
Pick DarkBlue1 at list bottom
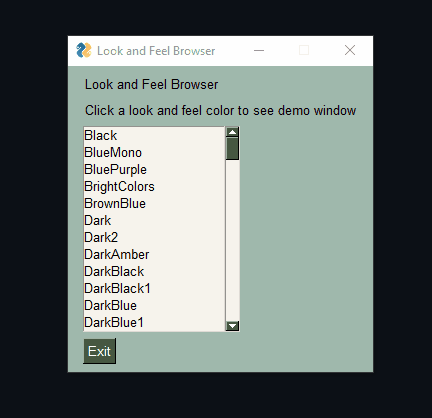pyautogui.click(x=154, y=323)
